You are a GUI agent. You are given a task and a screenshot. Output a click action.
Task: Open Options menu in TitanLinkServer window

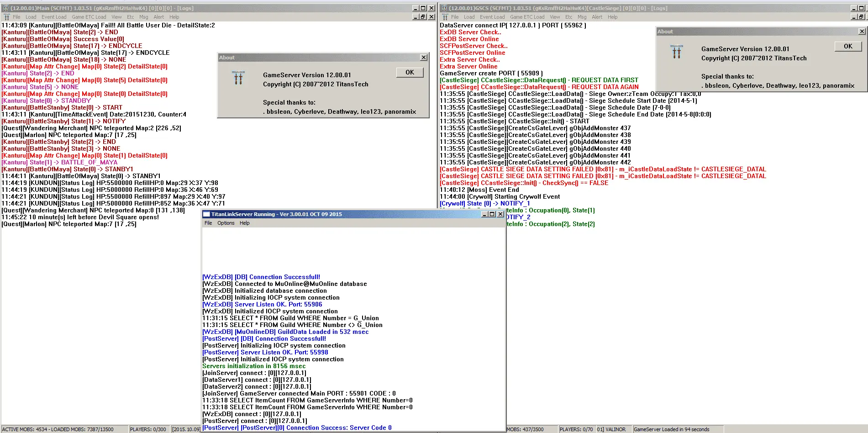226,223
